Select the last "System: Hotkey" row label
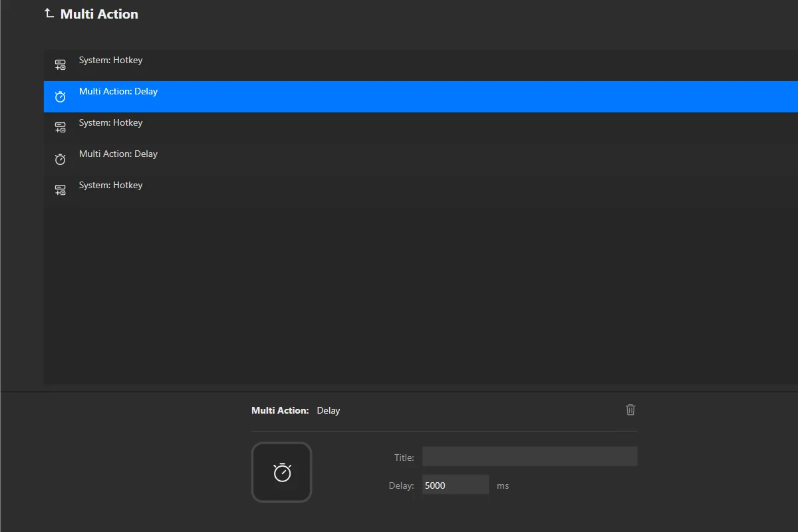The width and height of the screenshot is (798, 532). tap(110, 185)
